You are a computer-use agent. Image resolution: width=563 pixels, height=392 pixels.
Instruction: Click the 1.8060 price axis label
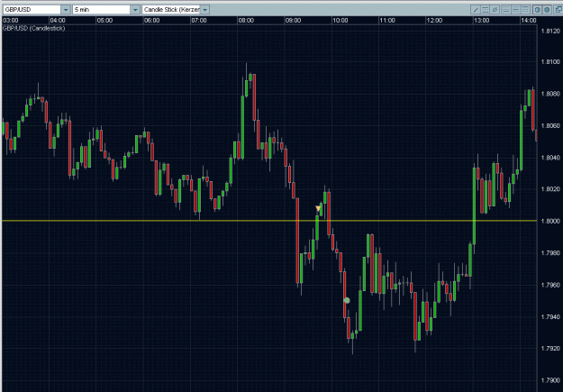click(x=550, y=126)
